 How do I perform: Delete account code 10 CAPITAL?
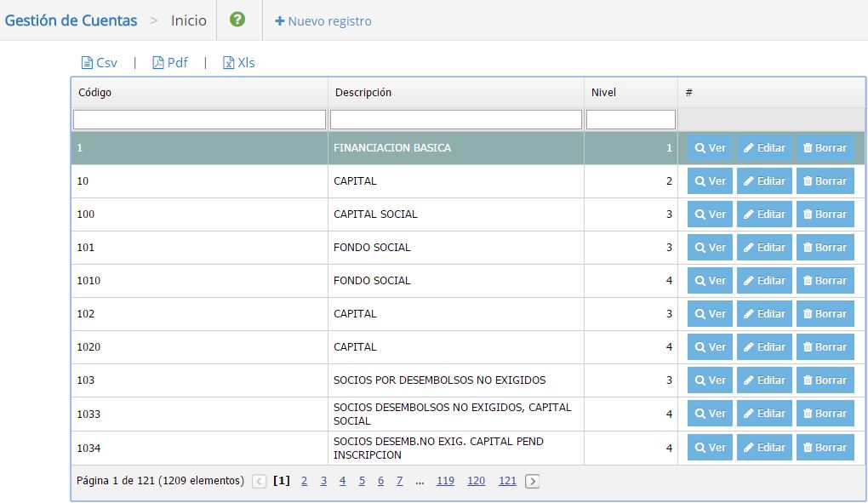(x=825, y=181)
